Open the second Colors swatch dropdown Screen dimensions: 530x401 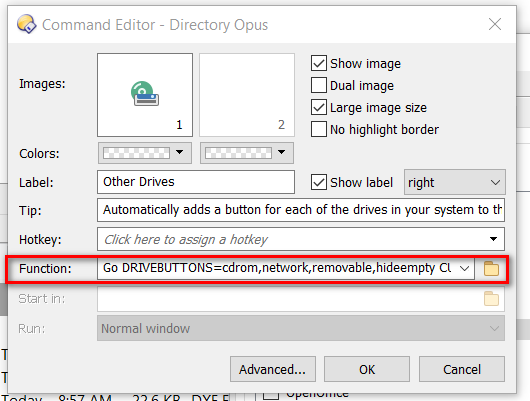[247, 153]
